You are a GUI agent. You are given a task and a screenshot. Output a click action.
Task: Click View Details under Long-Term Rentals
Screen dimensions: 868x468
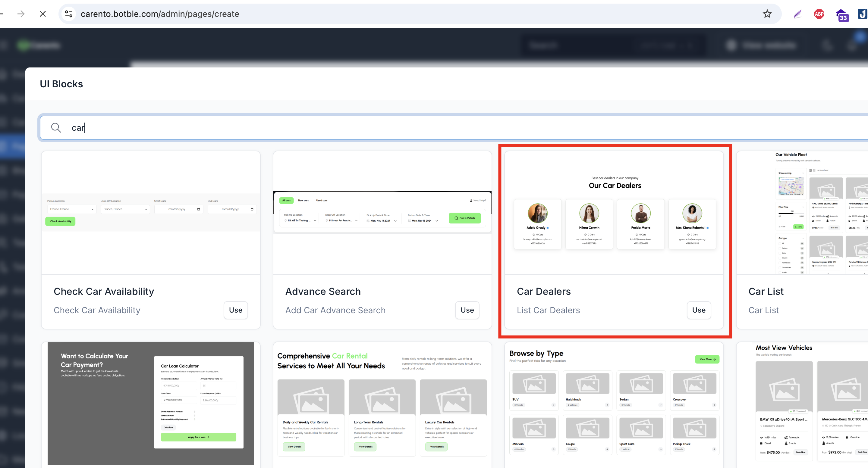click(365, 447)
